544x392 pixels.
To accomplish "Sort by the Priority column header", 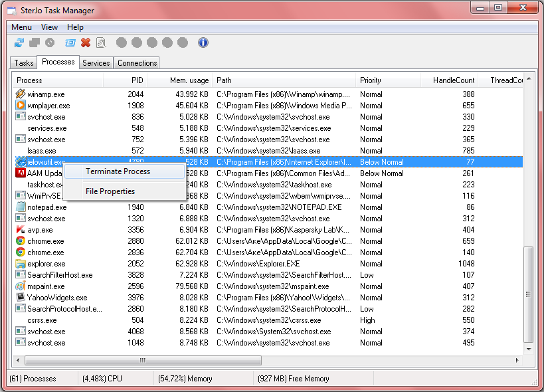I will [388, 80].
